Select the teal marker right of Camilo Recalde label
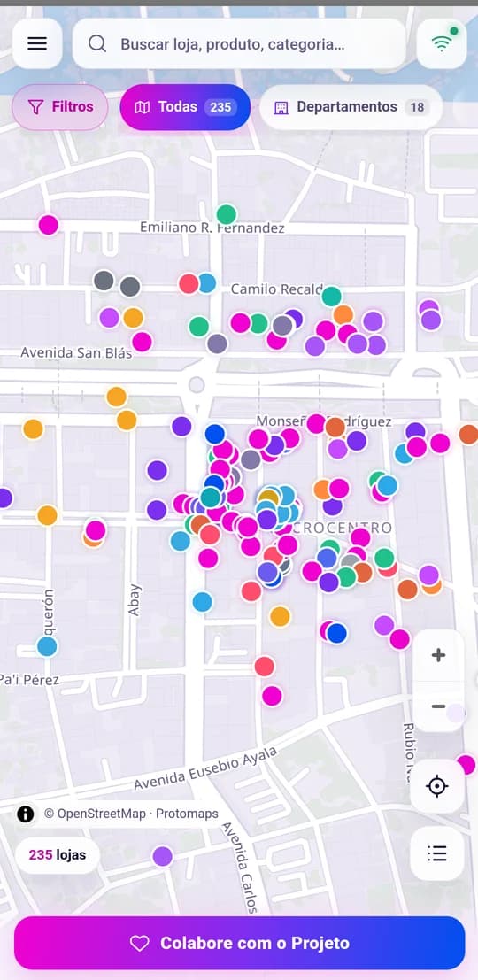 tap(331, 296)
